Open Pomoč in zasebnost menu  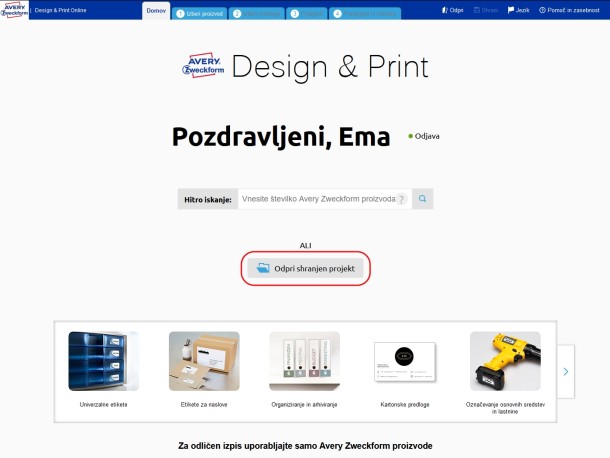coord(569,10)
